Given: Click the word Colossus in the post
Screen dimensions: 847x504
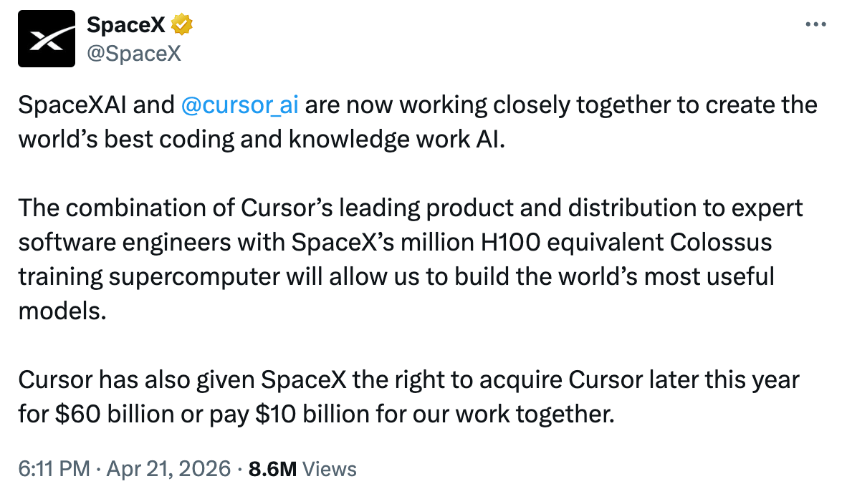Looking at the screenshot, I should click(721, 242).
